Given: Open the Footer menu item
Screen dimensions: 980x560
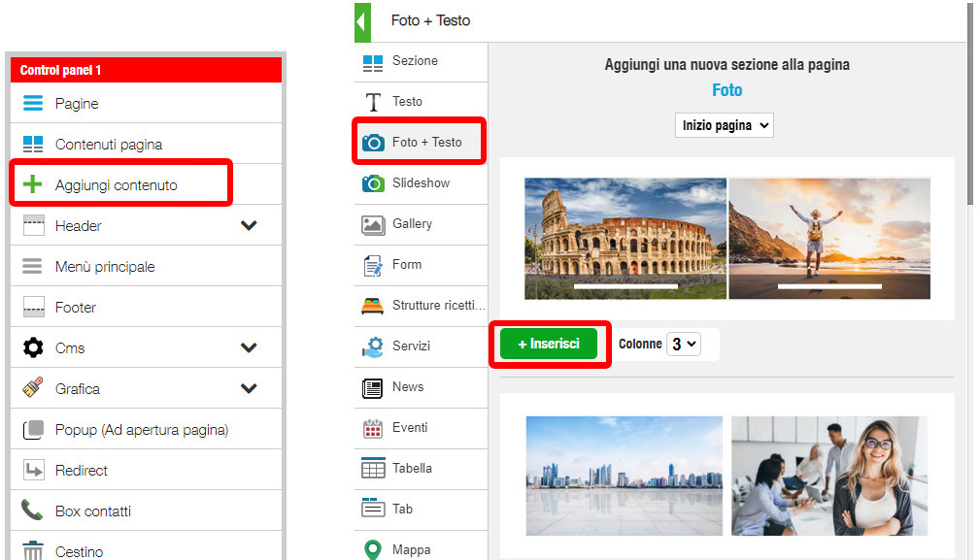Looking at the screenshot, I should click(x=147, y=307).
